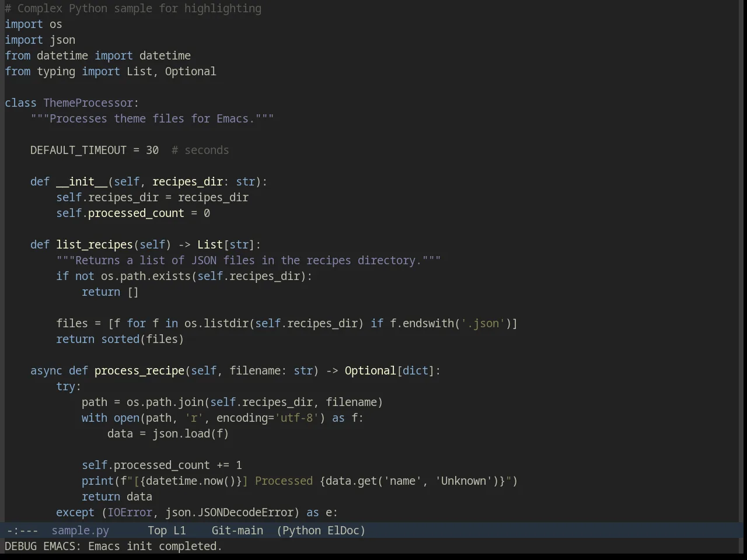Screen dimensions: 747x560
Task: Click the L1 line number indicator
Action: pos(179,530)
